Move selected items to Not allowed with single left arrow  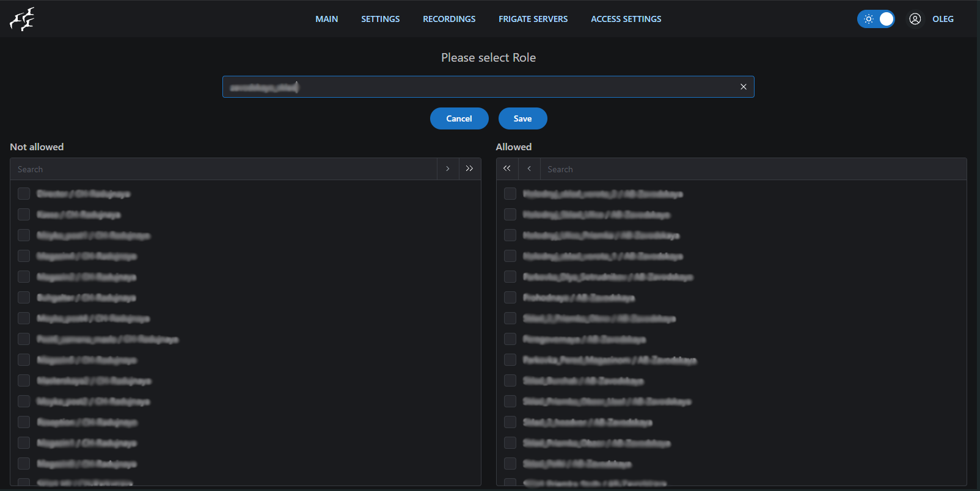coord(529,169)
